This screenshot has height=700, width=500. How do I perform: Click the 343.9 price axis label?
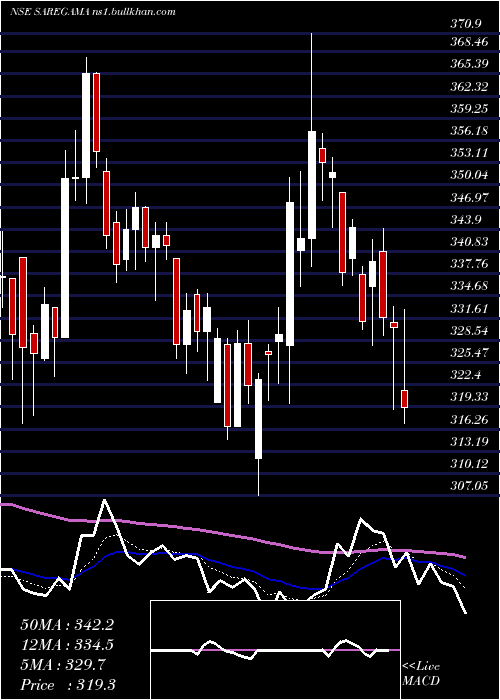click(467, 220)
